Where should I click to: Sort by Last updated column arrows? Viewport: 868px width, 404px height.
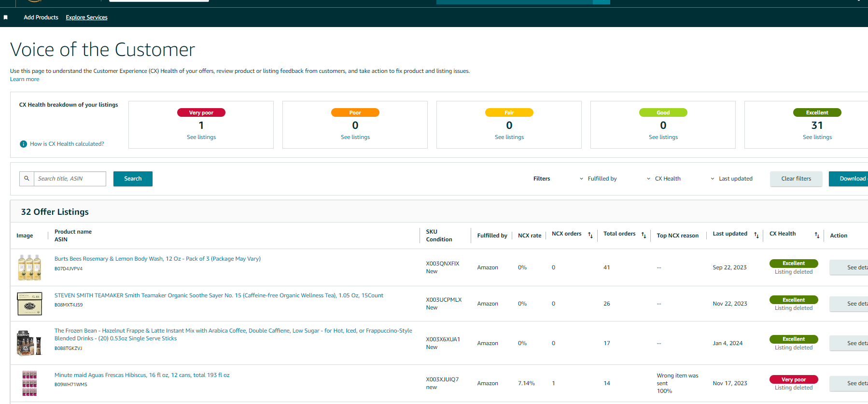coord(756,235)
